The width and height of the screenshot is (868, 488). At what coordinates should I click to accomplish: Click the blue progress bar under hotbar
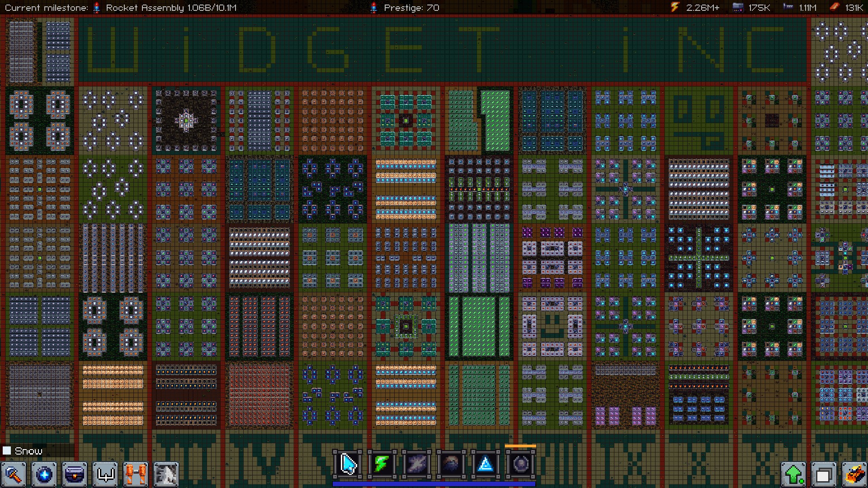coord(433,483)
